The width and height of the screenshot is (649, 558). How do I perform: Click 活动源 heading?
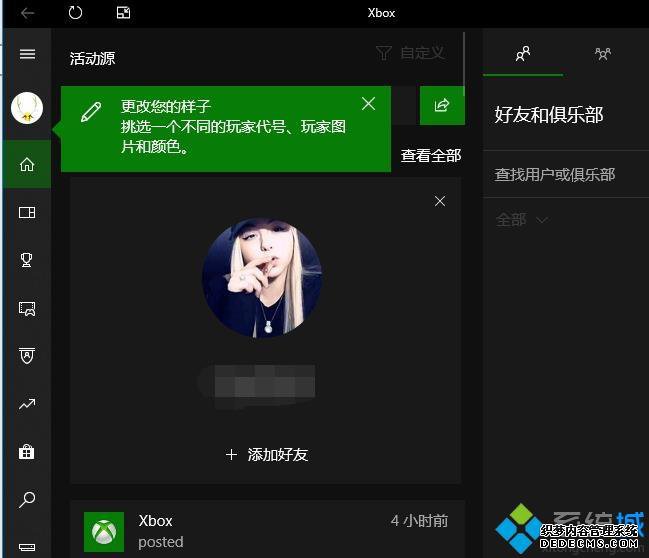[92, 59]
